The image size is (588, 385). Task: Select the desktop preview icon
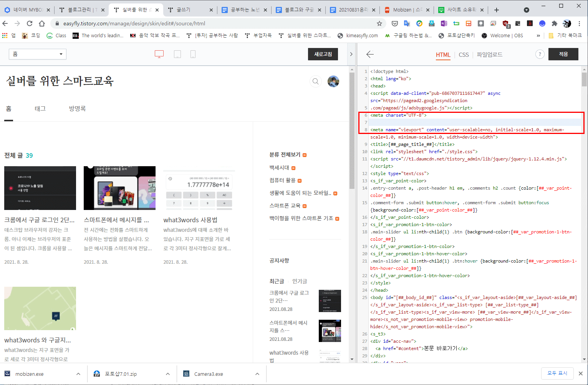coord(159,54)
